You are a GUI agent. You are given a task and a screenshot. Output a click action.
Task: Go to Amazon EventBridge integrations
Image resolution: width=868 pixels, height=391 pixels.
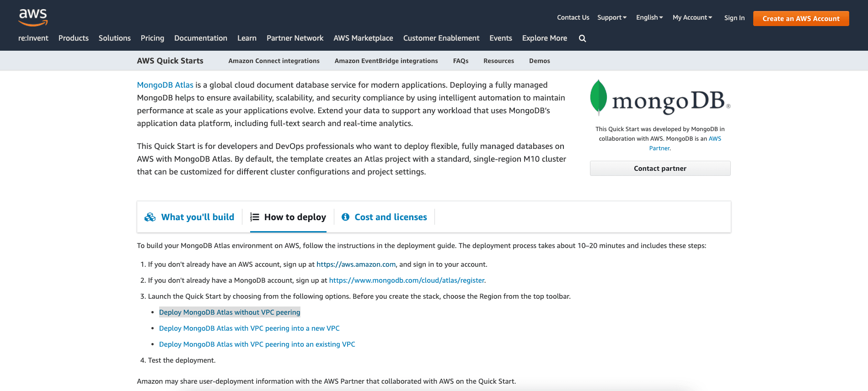pyautogui.click(x=386, y=61)
